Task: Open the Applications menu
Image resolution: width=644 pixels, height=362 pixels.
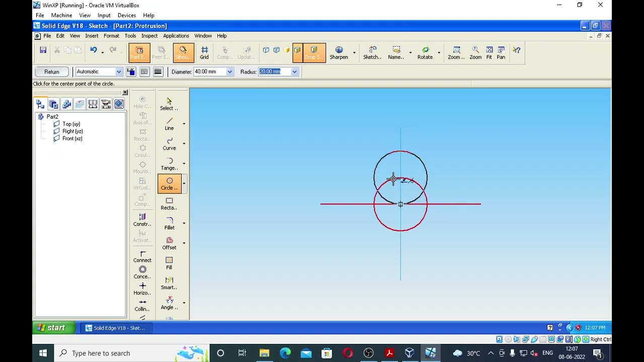Action: [176, 36]
